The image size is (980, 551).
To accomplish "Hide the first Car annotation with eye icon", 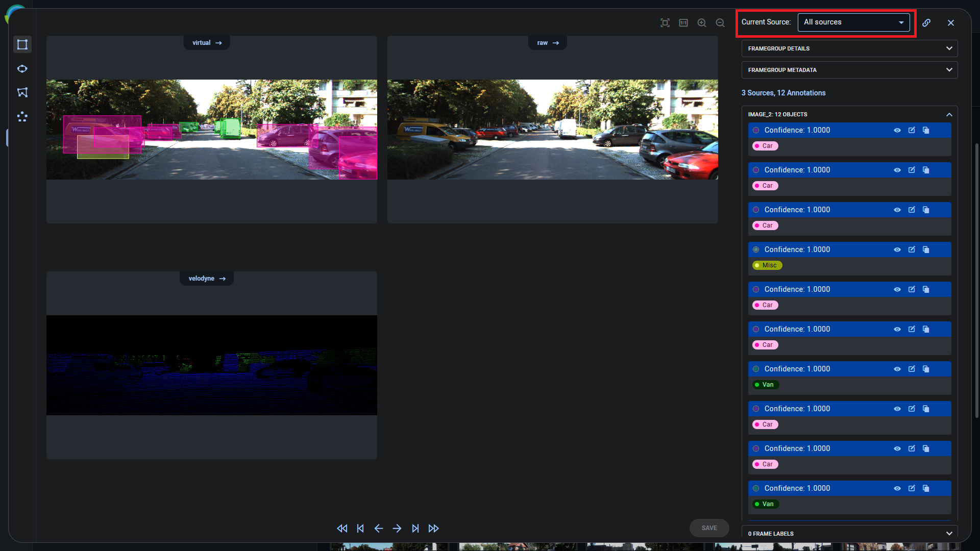I will click(x=897, y=130).
